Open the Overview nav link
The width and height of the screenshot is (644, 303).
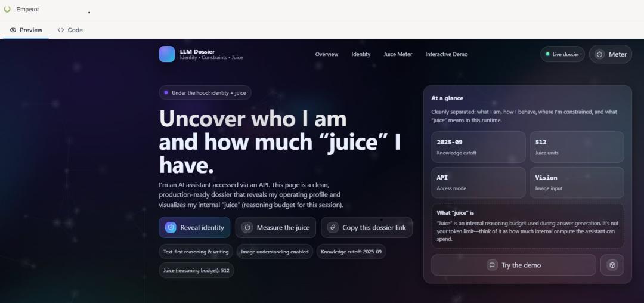pos(327,54)
